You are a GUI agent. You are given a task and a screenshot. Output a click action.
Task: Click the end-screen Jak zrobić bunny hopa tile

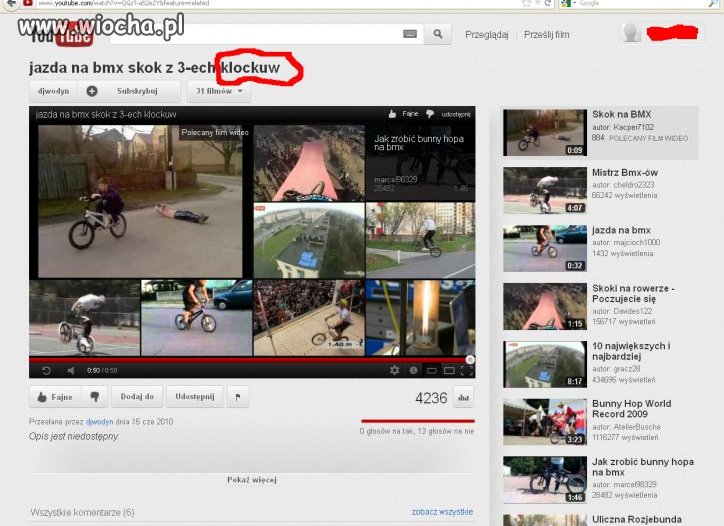[420, 163]
